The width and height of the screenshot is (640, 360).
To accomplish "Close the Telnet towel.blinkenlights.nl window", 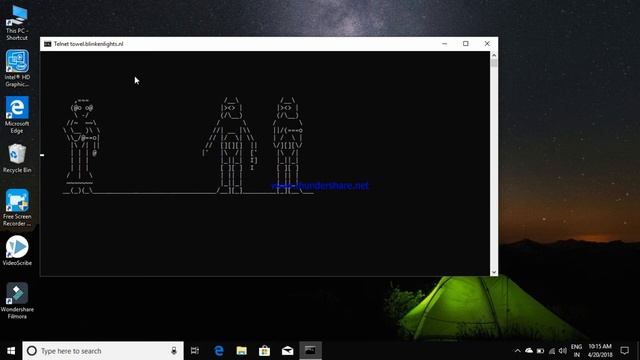I will click(x=487, y=44).
